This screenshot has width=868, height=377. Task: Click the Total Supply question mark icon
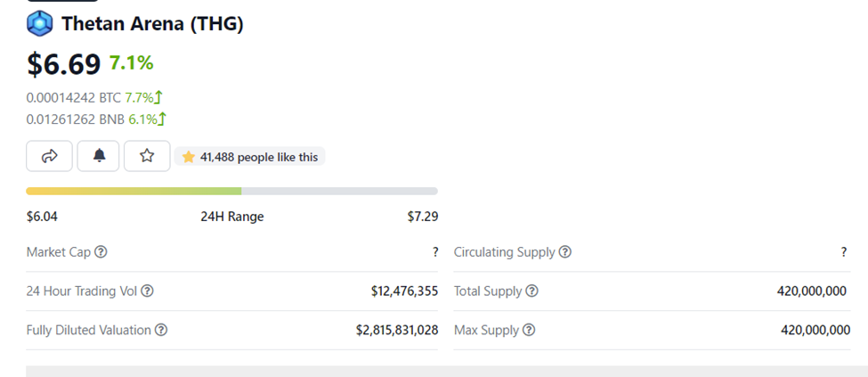[531, 291]
